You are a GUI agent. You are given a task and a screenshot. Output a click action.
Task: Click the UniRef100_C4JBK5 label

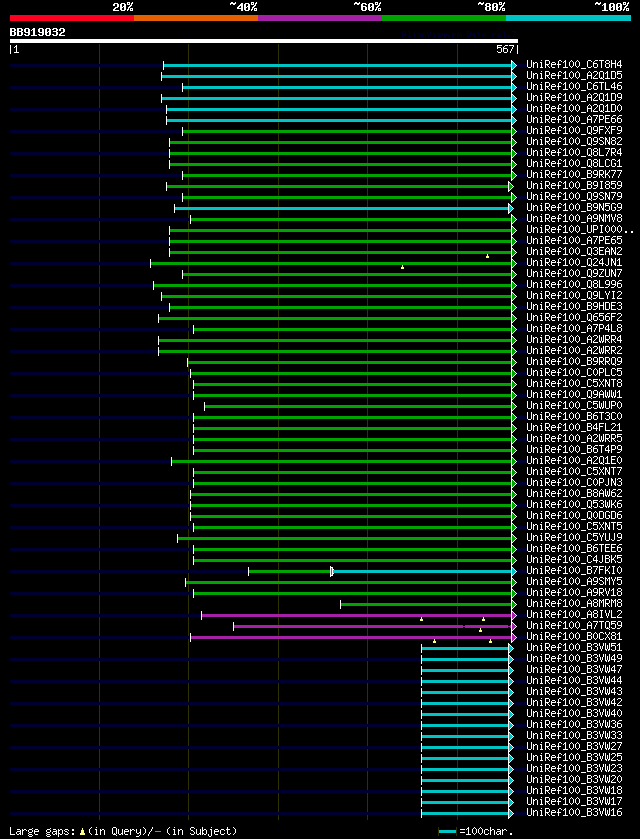pyautogui.click(x=574, y=560)
